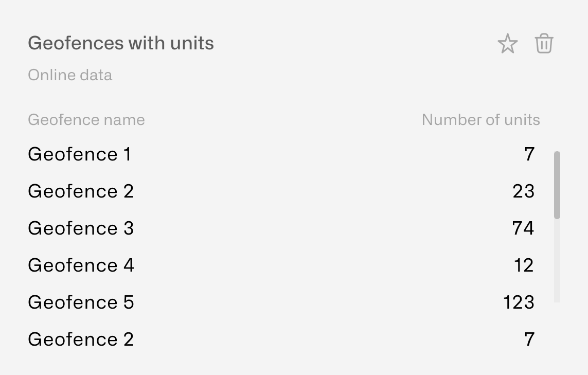Screen dimensions: 588x375
Task: Sort by the Number of units header
Action: [481, 120]
